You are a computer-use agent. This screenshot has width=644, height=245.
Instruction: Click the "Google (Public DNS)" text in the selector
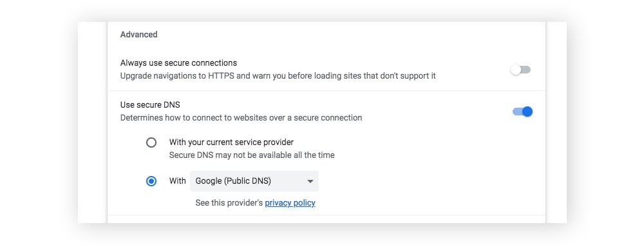click(233, 181)
